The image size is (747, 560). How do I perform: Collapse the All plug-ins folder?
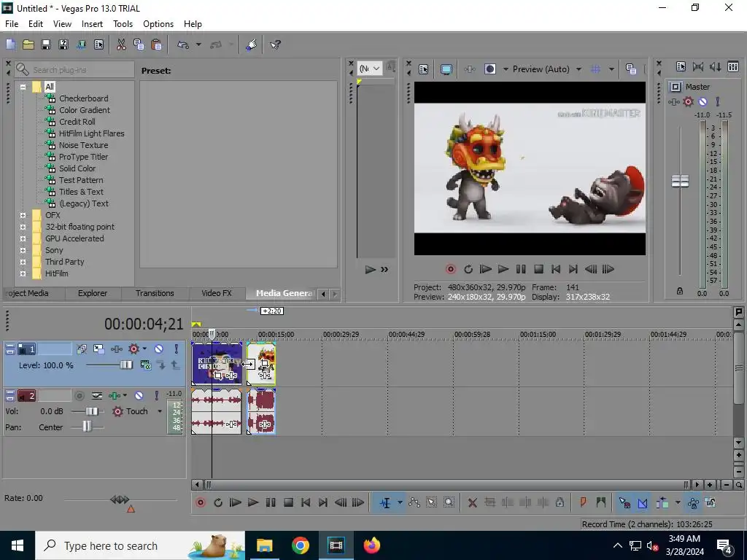[x=23, y=87]
